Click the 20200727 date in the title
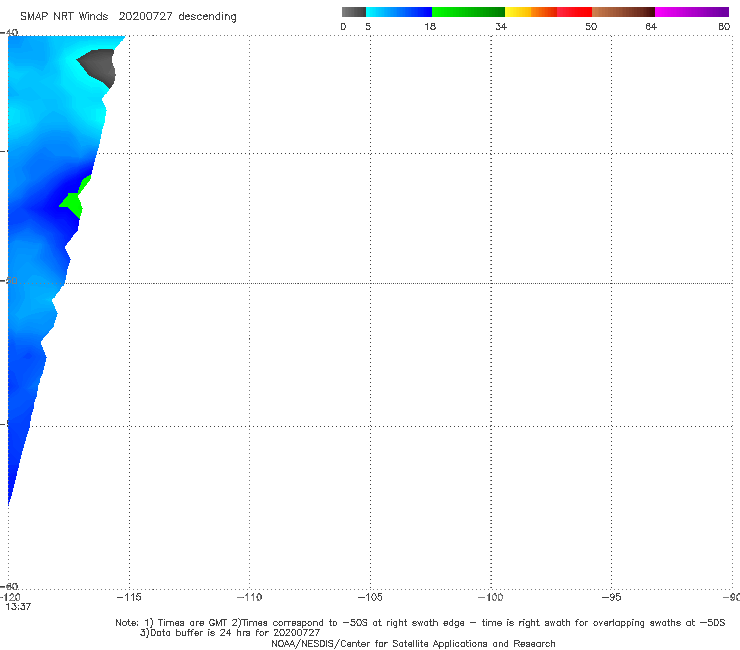Screen dimensions: 740x650 (145, 17)
